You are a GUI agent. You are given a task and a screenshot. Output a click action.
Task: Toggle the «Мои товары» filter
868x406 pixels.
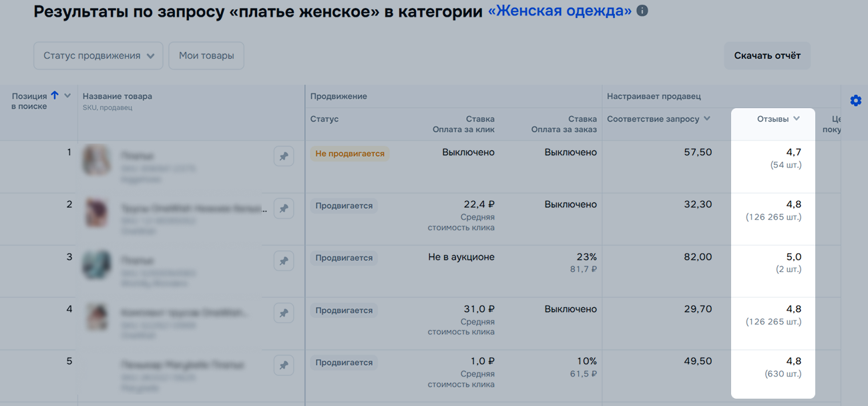(x=206, y=56)
